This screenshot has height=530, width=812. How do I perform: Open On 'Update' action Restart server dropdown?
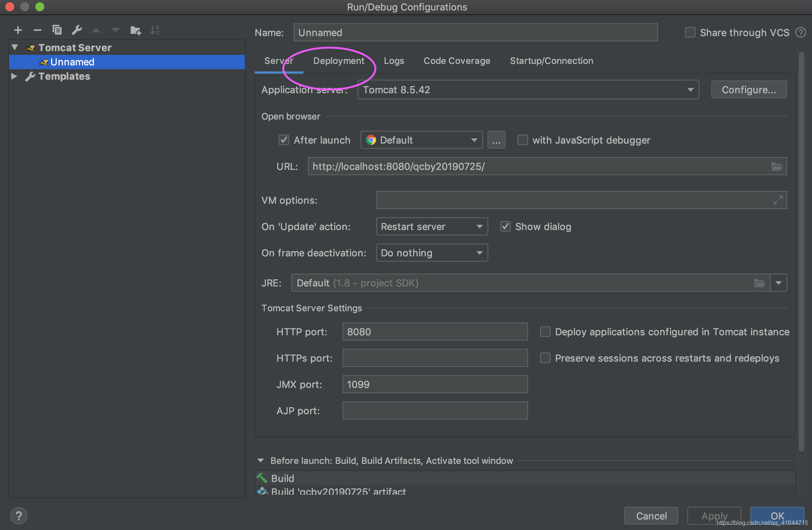(x=432, y=226)
